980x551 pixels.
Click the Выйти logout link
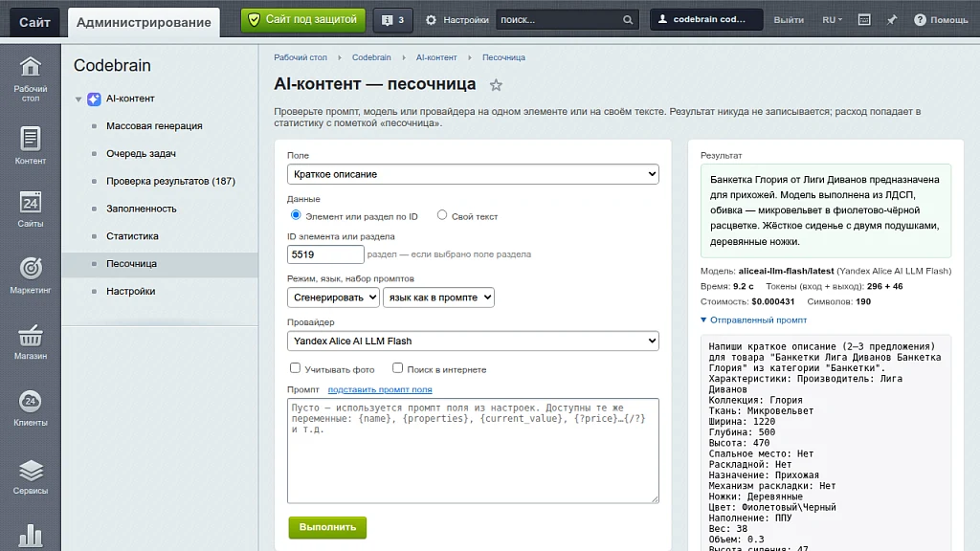tap(789, 20)
